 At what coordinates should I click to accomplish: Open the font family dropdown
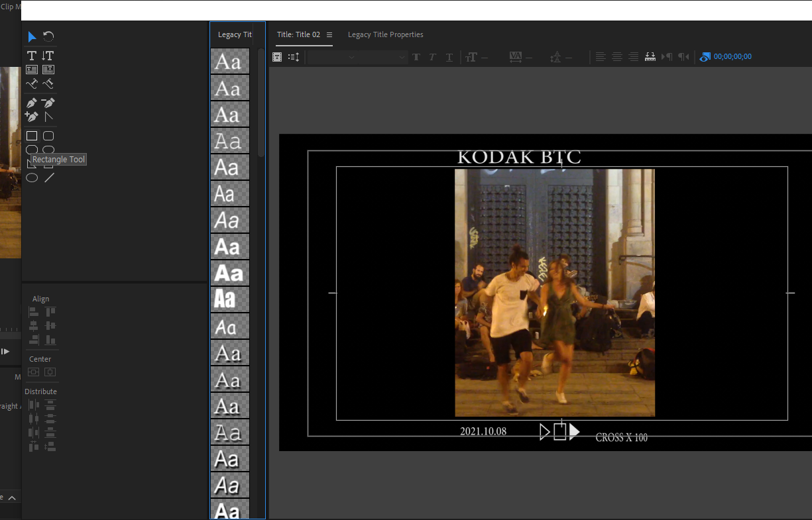tap(332, 57)
